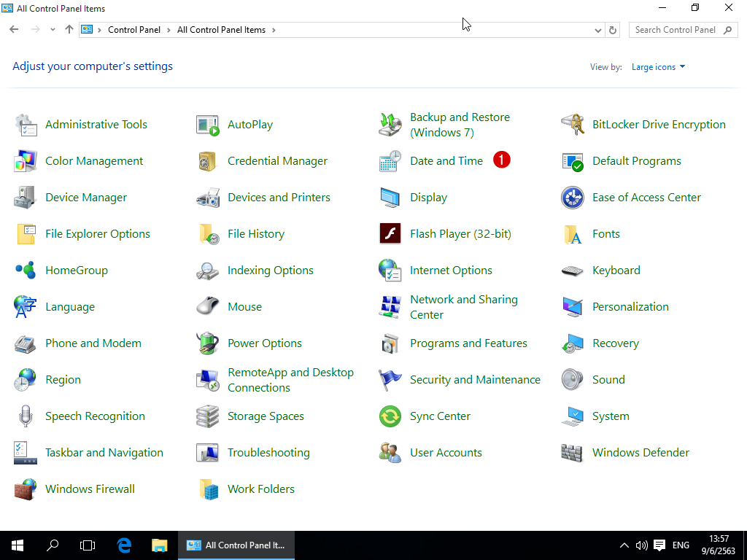Open the User Accounts link

pyautogui.click(x=446, y=453)
